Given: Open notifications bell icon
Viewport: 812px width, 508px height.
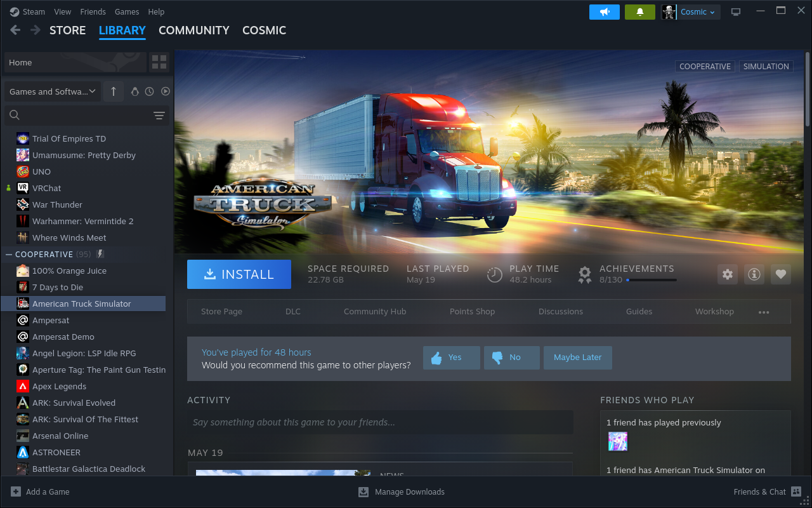Looking at the screenshot, I should pyautogui.click(x=639, y=11).
